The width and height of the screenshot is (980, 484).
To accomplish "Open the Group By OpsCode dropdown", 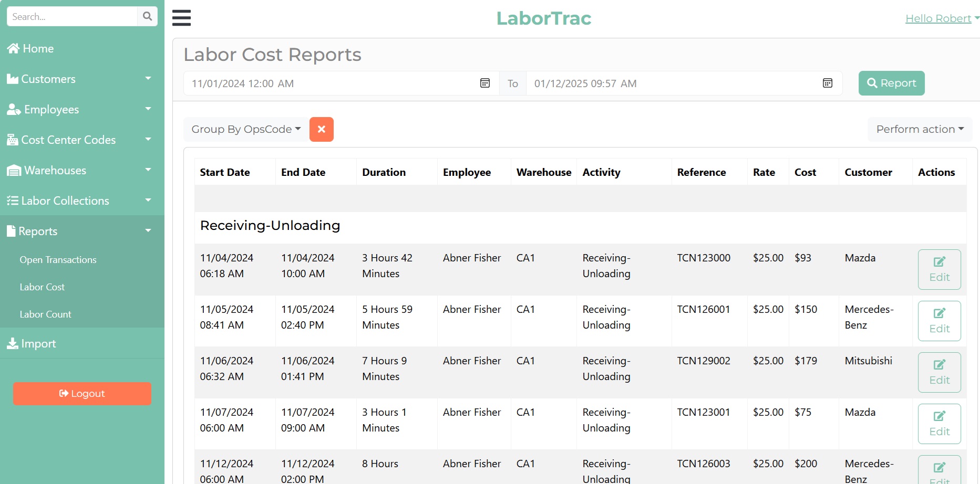I will 245,129.
